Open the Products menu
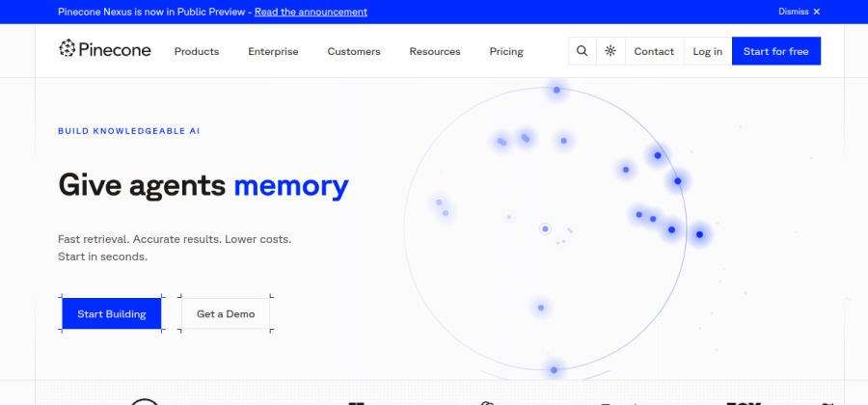 [x=197, y=51]
